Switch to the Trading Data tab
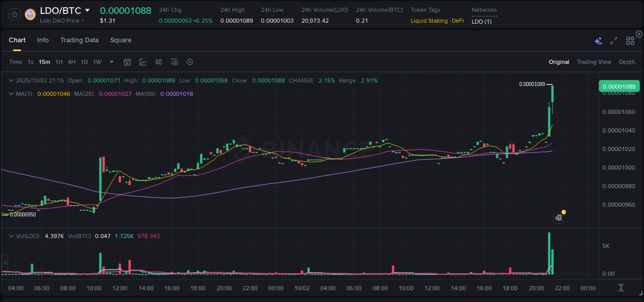The width and height of the screenshot is (644, 302). [79, 40]
